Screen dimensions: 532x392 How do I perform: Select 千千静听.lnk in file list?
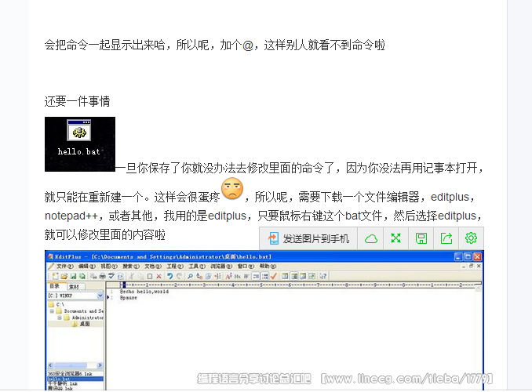coord(63,383)
